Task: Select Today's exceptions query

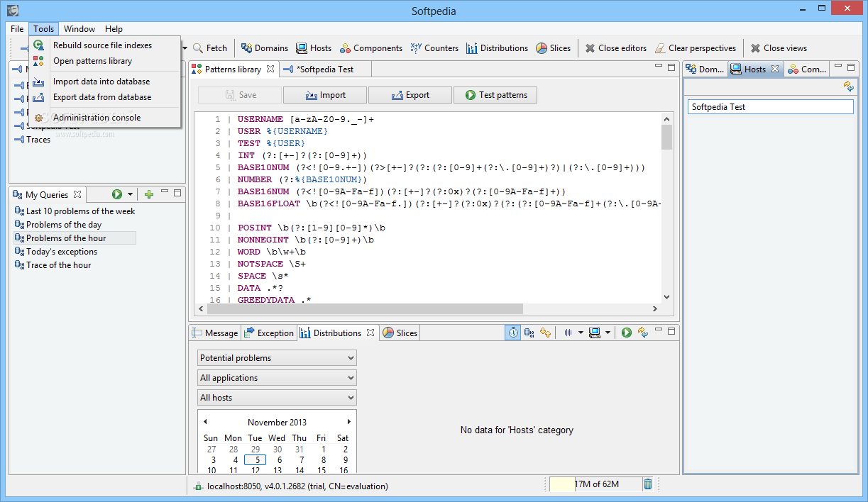Action: click(x=62, y=252)
